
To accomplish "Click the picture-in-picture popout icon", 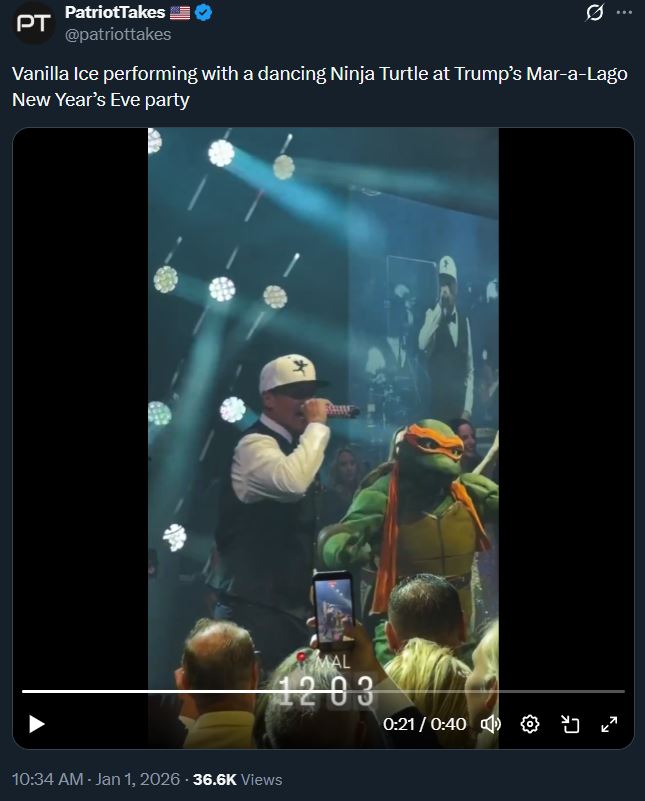I will coord(570,724).
